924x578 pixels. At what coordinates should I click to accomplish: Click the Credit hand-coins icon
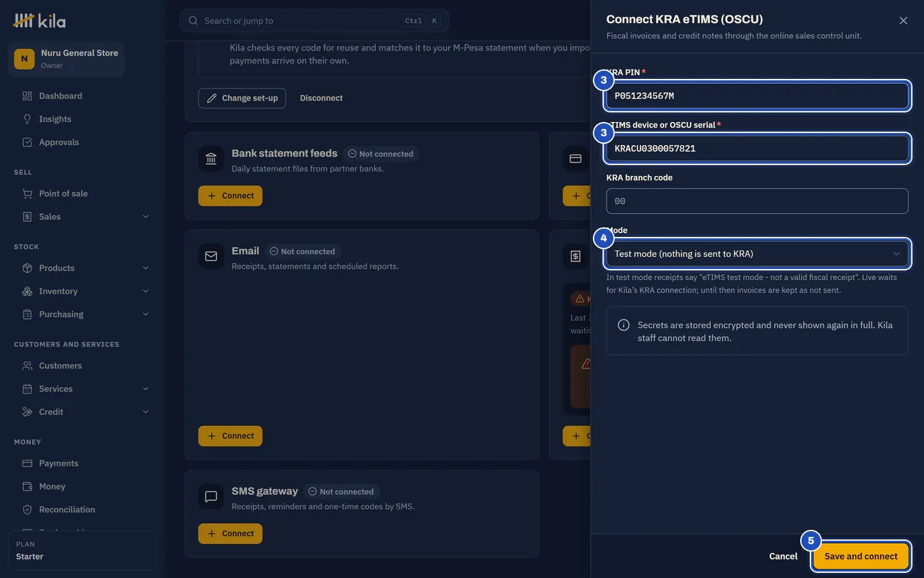coord(27,412)
